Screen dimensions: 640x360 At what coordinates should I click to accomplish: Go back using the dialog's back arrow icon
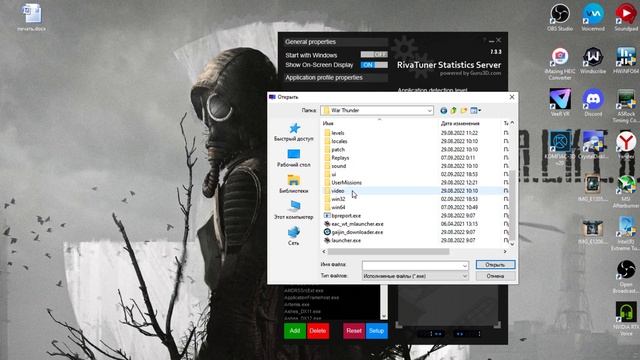(443, 111)
